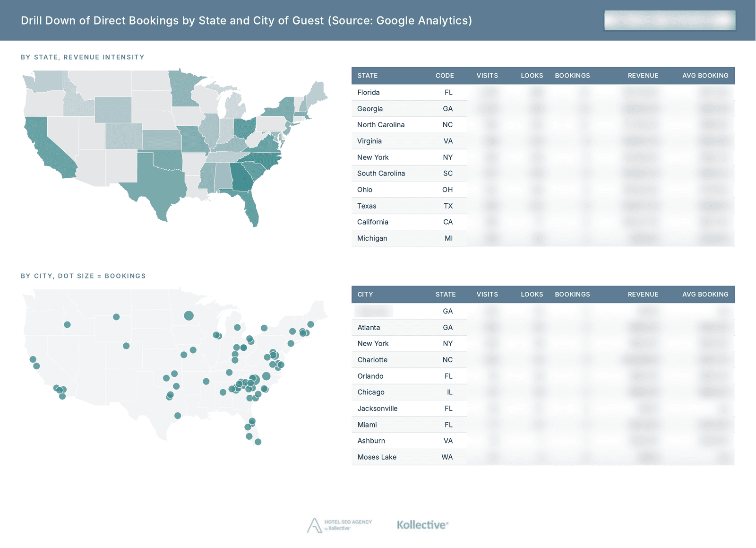Screen dimensions: 756x548
Task: Click REVENUE header in the state table
Action: tap(643, 76)
